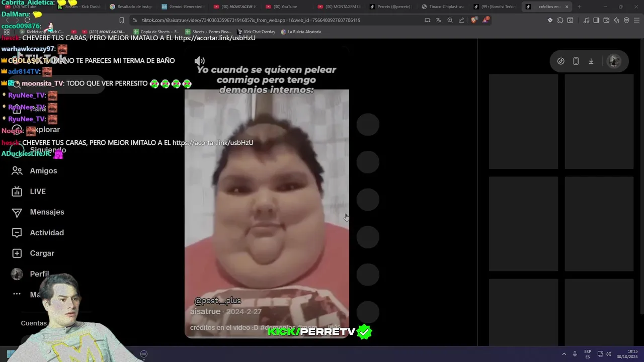Switch to the 'Stream - Kick Dashboard' tab
644x362 pixels.
[x=79, y=7]
